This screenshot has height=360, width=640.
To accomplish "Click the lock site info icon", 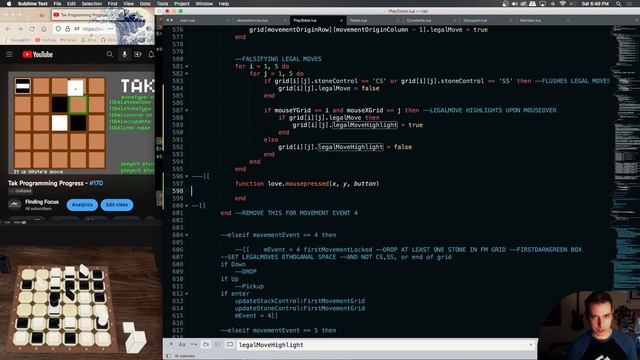I will tap(67, 29).
